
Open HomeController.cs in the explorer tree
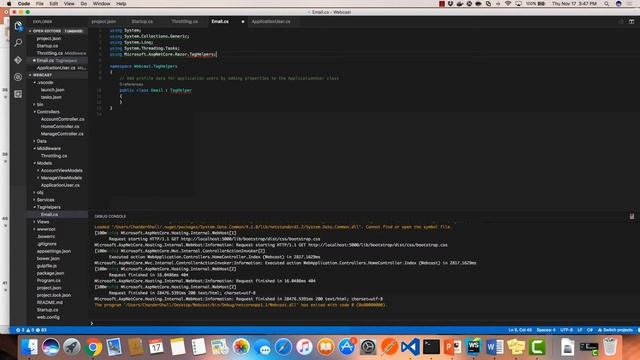coord(60,127)
